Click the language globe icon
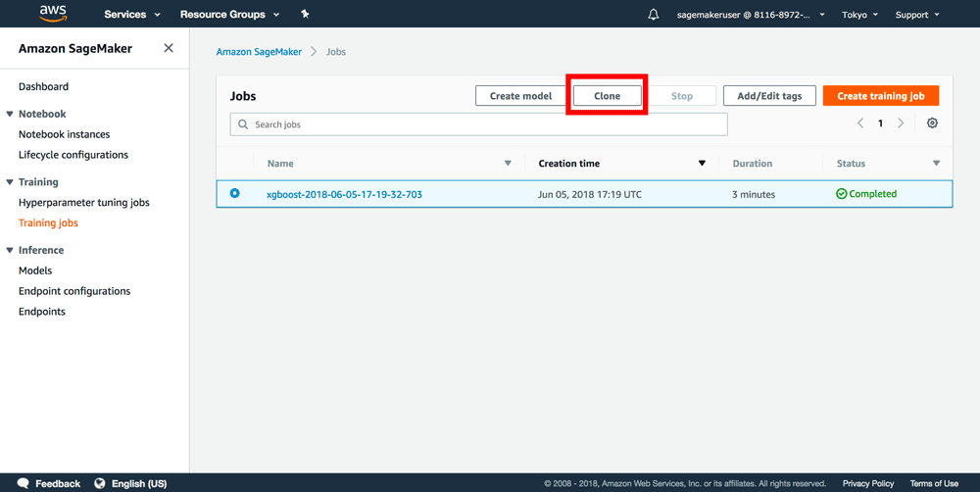 click(99, 483)
